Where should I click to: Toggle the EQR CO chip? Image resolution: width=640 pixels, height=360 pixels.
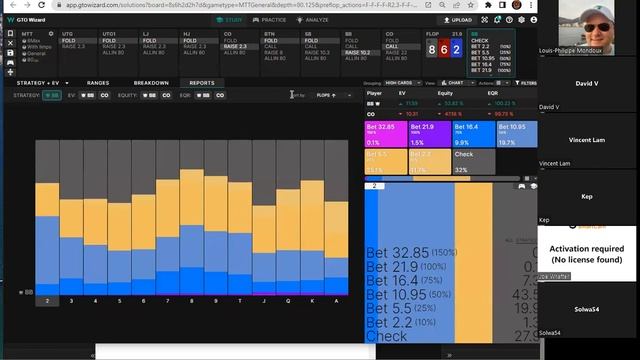(220, 96)
